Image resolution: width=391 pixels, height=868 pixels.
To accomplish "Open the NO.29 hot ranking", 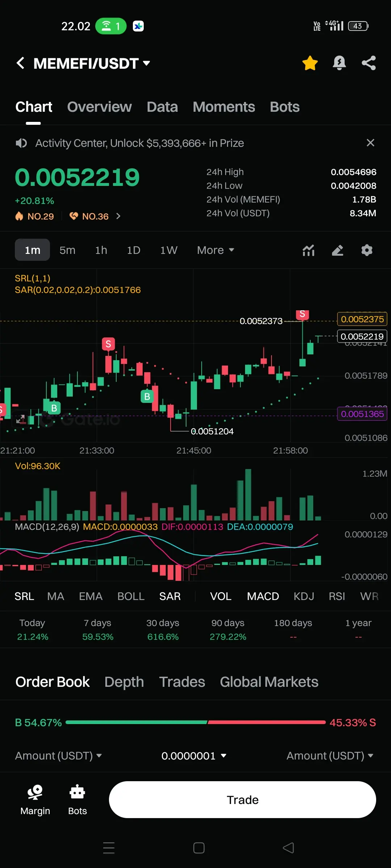I will 34,216.
